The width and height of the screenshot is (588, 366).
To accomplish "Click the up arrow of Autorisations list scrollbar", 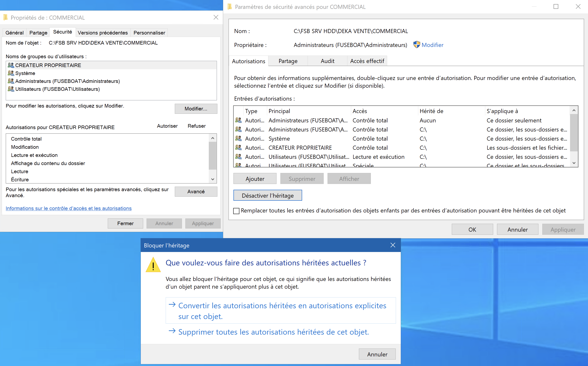I will pos(213,138).
